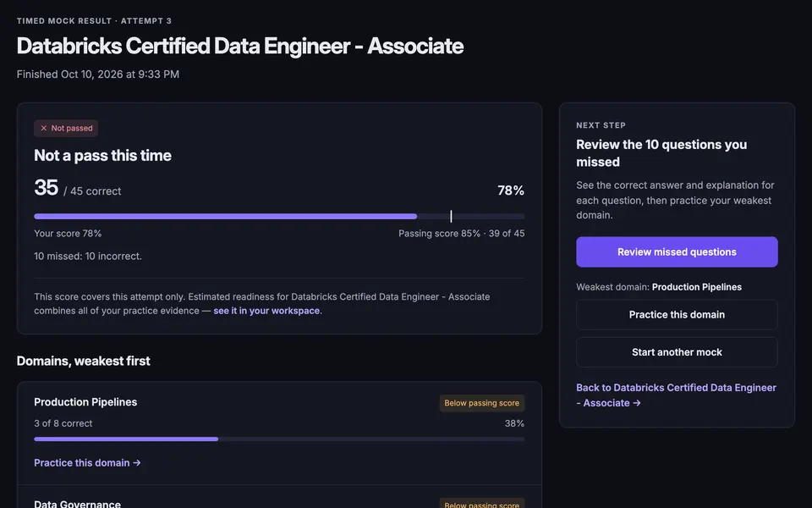Click the Below passing score badge for Production Pipelines
This screenshot has width=812, height=508.
481,403
